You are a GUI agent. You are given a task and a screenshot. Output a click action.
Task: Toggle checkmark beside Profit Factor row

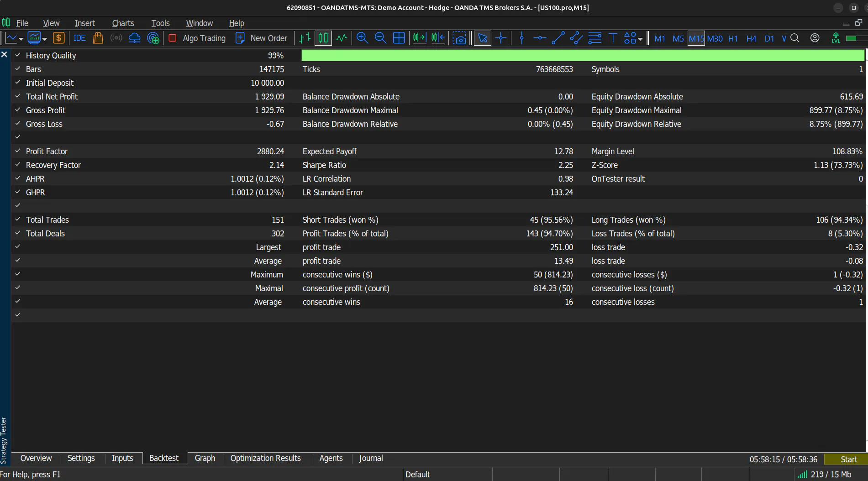[x=18, y=151]
